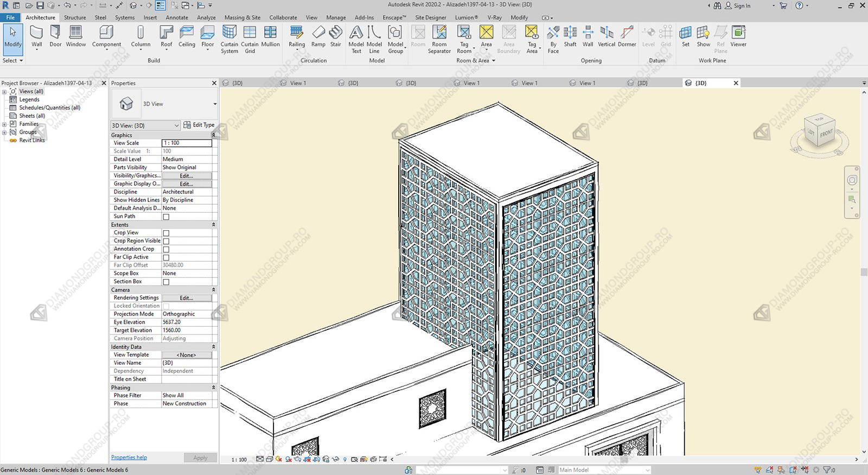Screen dimensions: 868x475
Task: Select the Tag Room tool
Action: click(464, 39)
